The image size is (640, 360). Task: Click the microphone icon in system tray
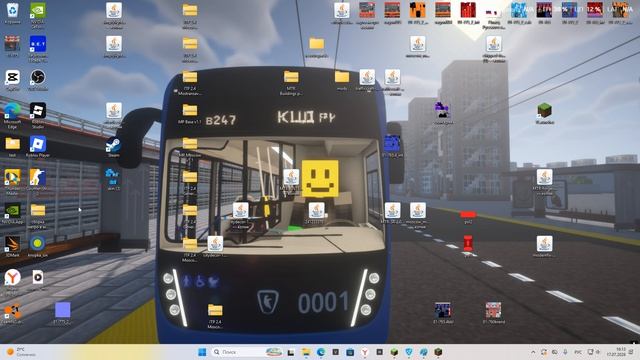point(565,352)
